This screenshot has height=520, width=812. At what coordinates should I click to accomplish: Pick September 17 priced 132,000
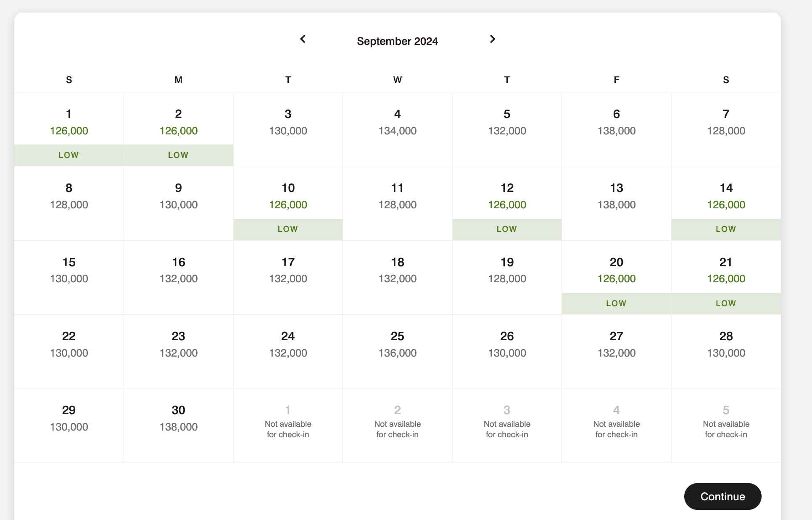288,278
